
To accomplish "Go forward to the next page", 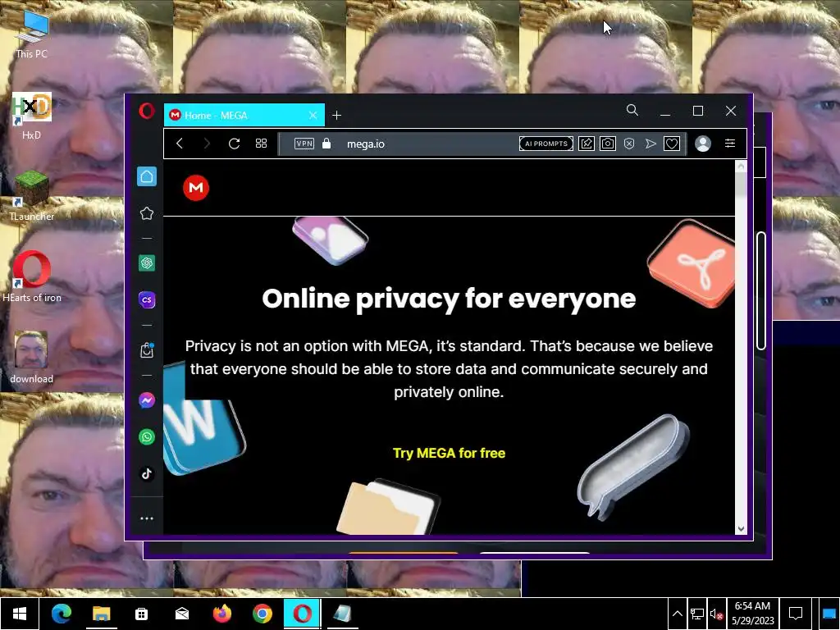I will (207, 144).
